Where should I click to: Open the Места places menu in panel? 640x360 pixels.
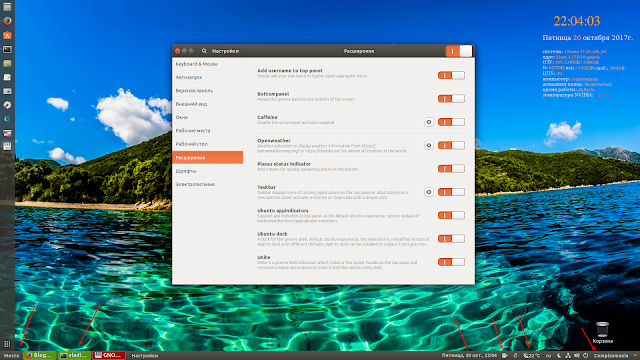pos(11,356)
